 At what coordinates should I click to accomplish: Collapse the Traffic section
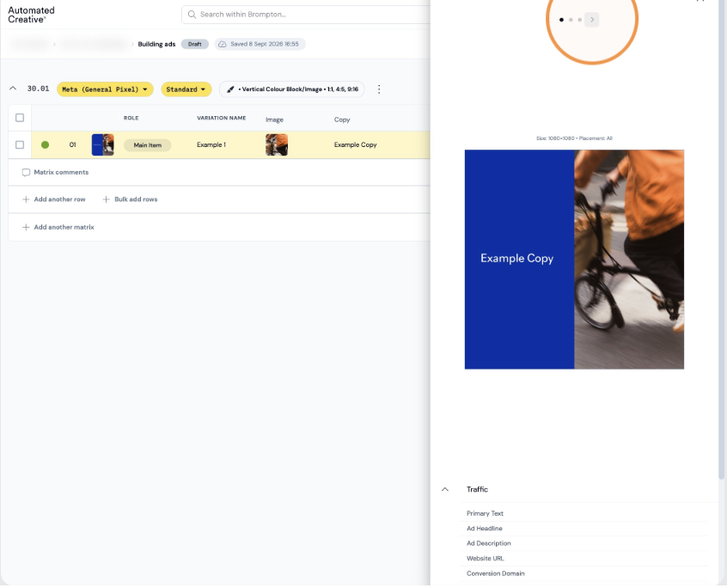pos(445,489)
